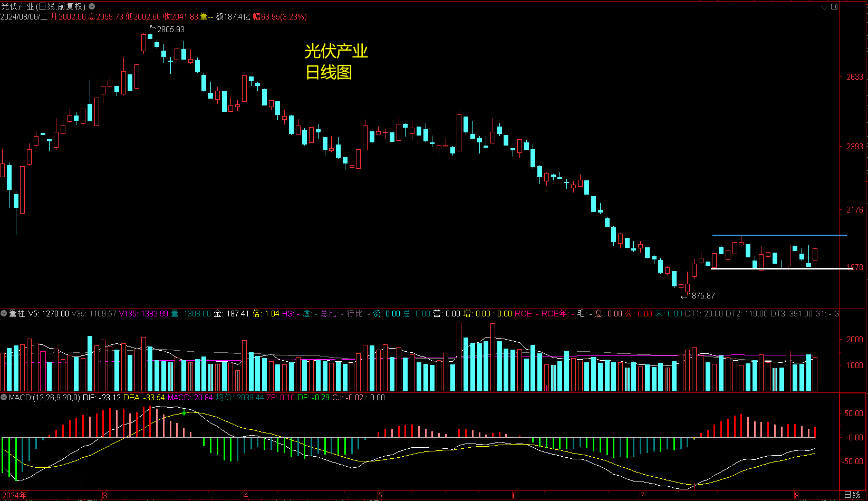The height and width of the screenshot is (501, 868).
Task: Click the 倍: 1.04 yellow value
Action: coord(266,313)
